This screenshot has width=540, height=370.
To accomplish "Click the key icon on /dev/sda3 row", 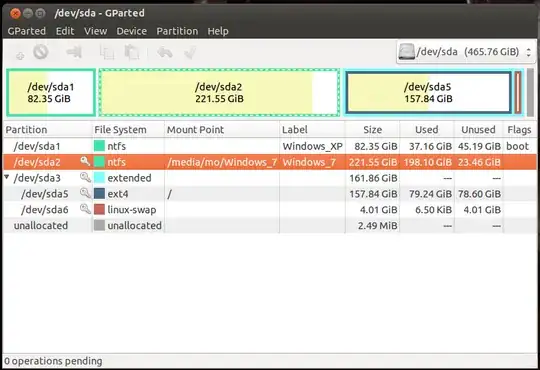I will click(x=85, y=177).
